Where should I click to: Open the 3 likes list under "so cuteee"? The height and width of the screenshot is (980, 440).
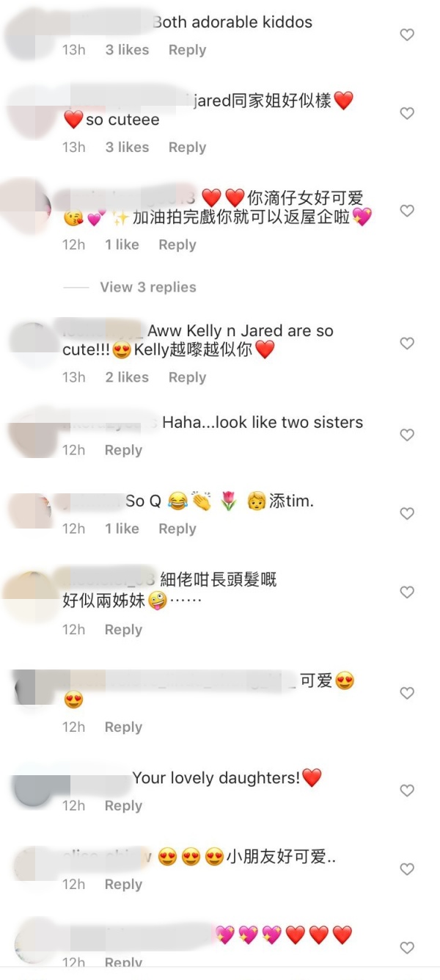click(127, 147)
